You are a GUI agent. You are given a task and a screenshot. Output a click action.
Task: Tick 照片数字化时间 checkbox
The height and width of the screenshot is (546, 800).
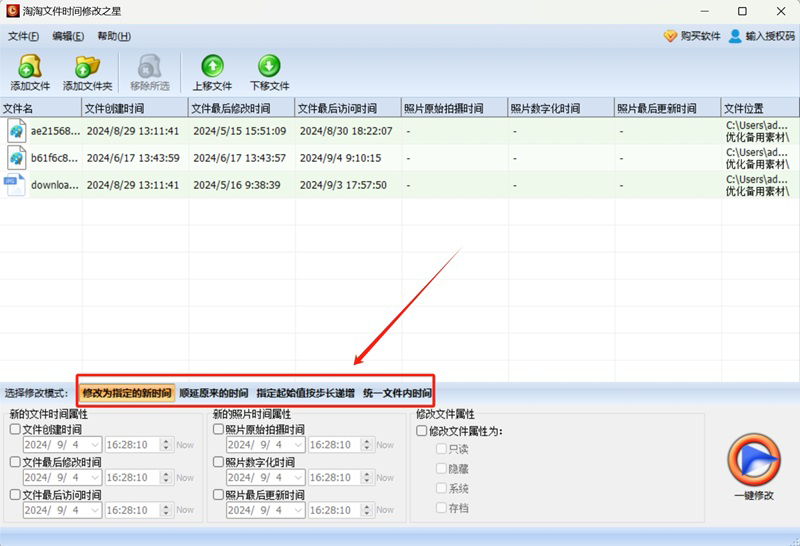218,462
